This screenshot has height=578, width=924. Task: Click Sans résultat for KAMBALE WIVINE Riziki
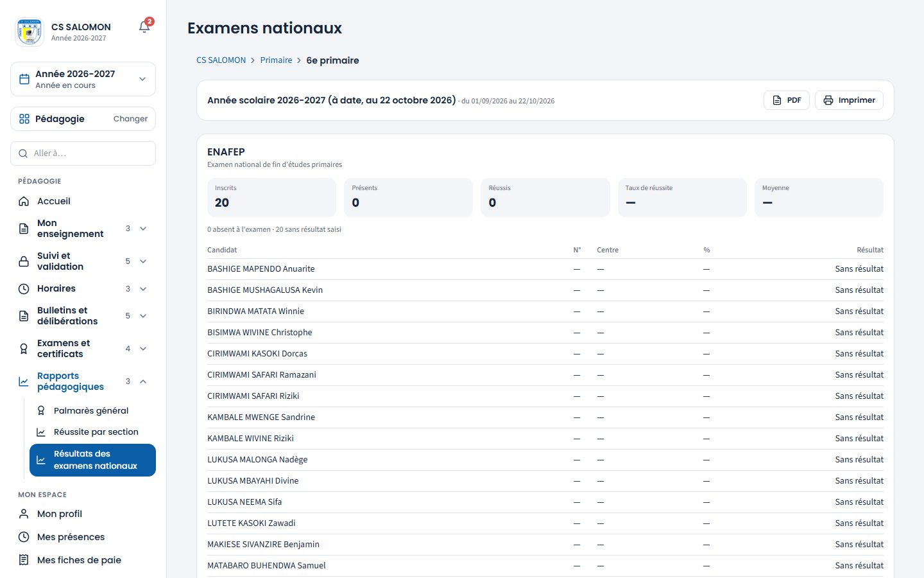(859, 439)
